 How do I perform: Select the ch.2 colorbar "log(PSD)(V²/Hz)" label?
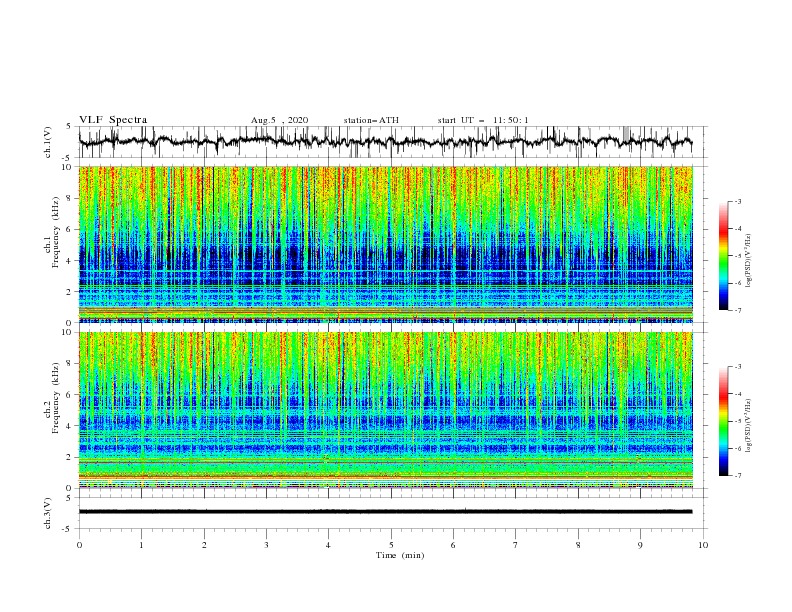pyautogui.click(x=749, y=425)
